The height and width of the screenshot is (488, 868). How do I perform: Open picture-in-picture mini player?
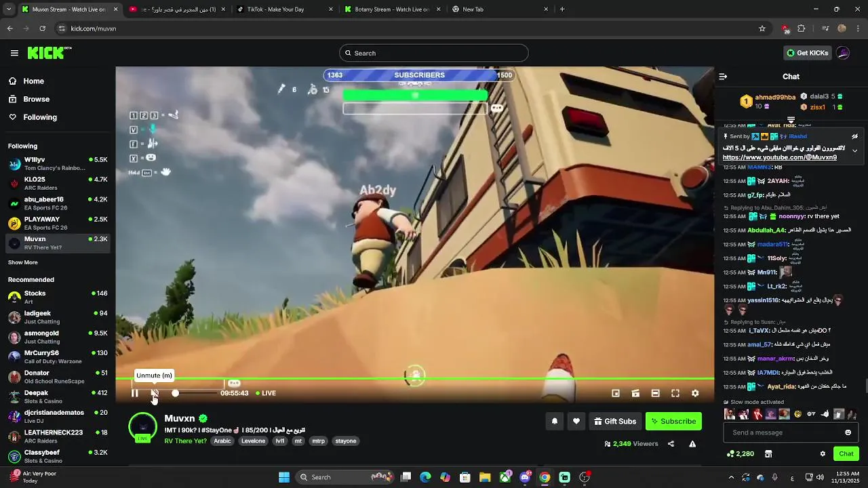point(616,393)
